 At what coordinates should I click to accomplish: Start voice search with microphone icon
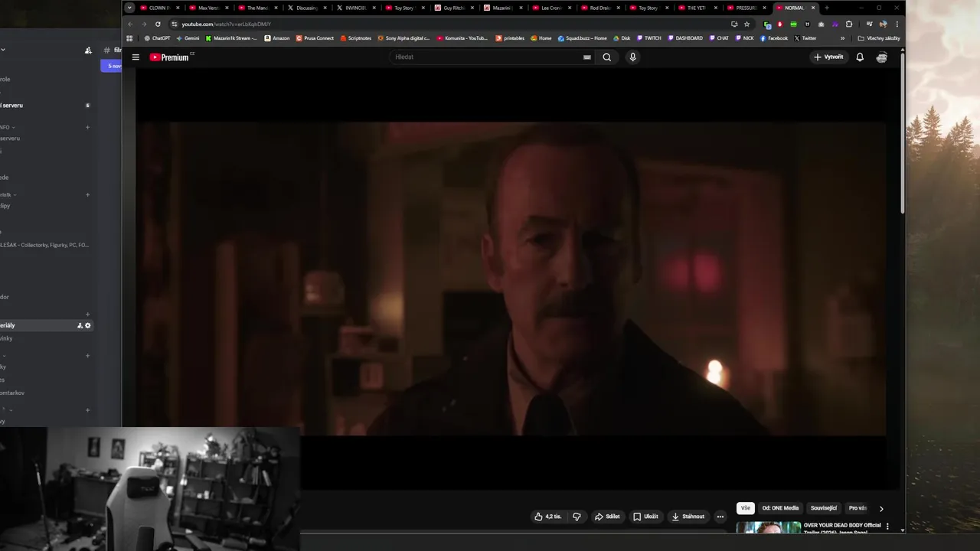(x=632, y=57)
